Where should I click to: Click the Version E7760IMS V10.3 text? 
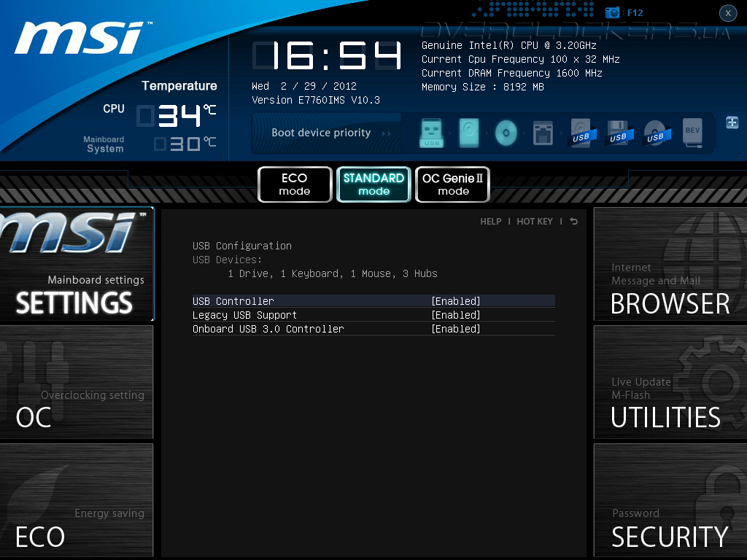[x=316, y=100]
